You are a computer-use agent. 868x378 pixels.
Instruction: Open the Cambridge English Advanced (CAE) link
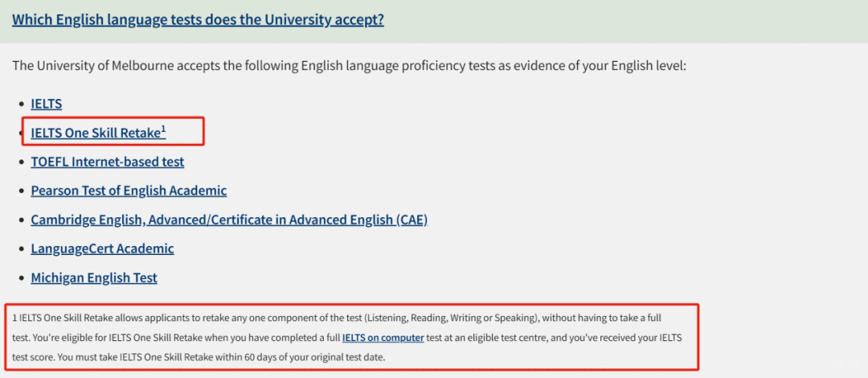tap(229, 220)
